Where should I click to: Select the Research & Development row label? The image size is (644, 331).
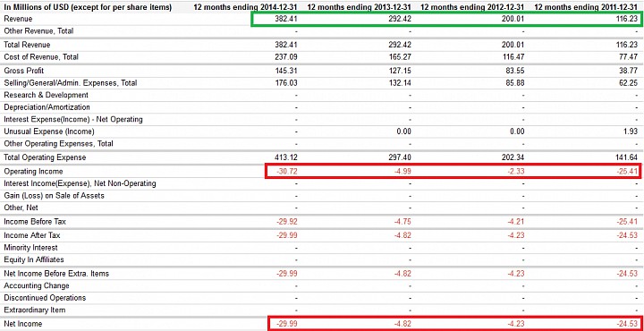coord(46,96)
